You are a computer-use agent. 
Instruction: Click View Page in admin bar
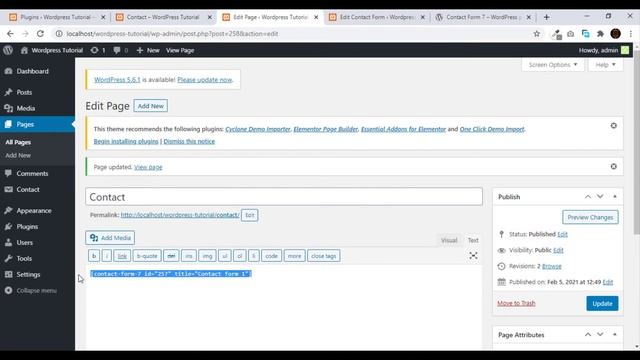pos(180,50)
